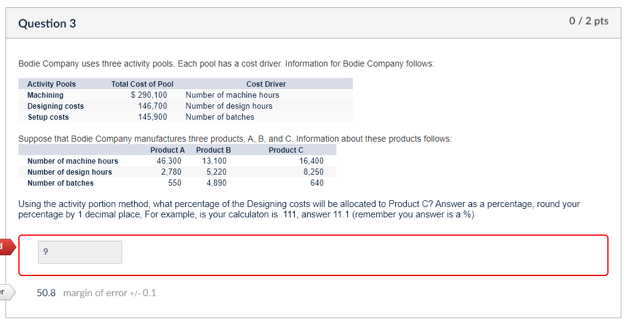
Task: Click the Number of design hours driver text
Action: [x=229, y=106]
